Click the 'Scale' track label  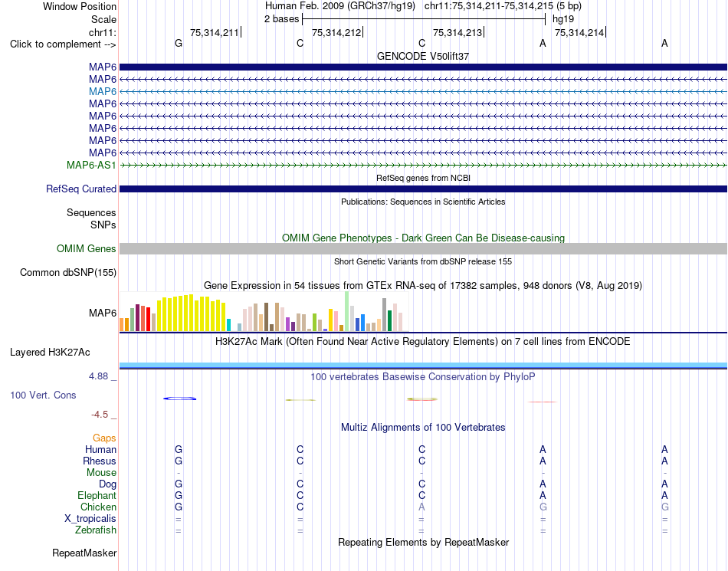[103, 19]
